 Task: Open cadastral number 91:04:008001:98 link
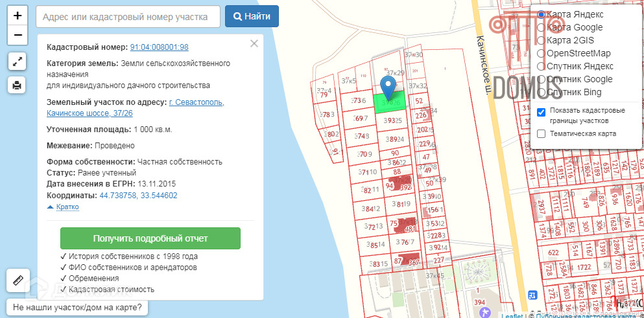(x=160, y=47)
